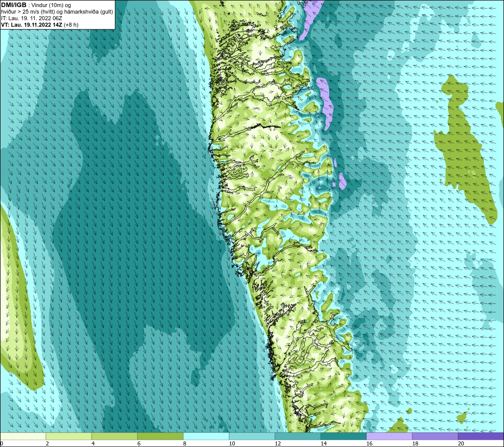504x447 pixels.
Task: Click the above 20 m/s dark purple swatch
Action: (480, 436)
